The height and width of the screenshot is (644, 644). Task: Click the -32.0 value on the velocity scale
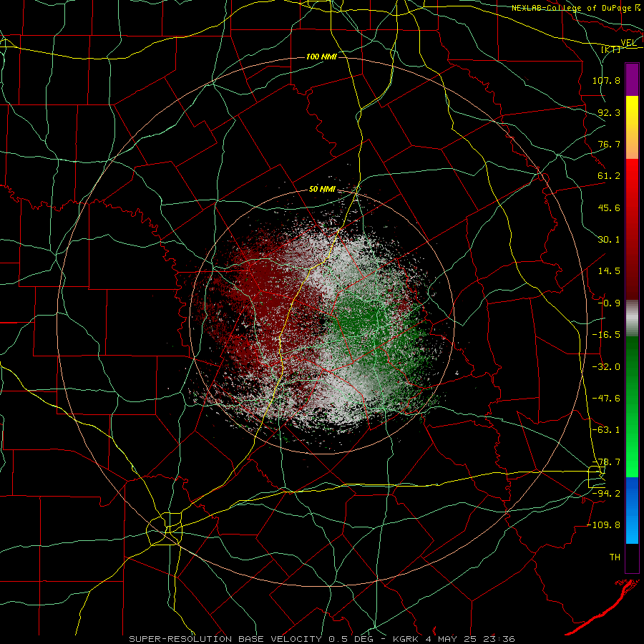(x=606, y=366)
